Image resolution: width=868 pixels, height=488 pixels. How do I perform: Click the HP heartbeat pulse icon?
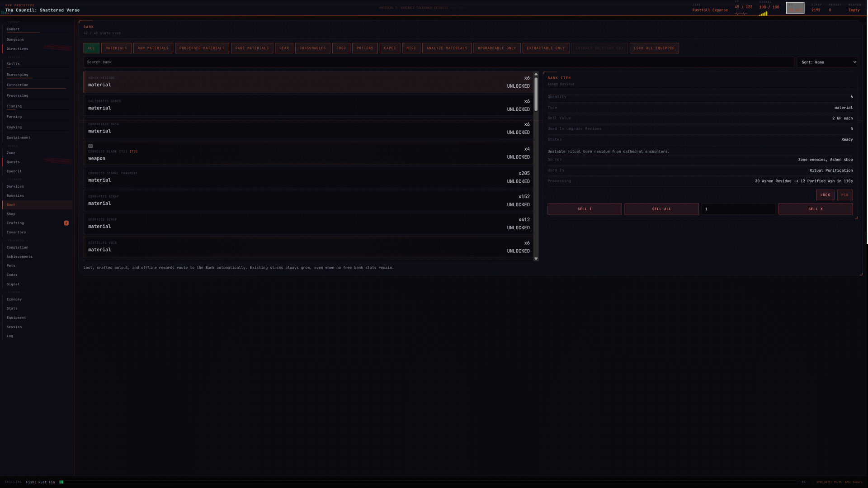click(x=741, y=14)
